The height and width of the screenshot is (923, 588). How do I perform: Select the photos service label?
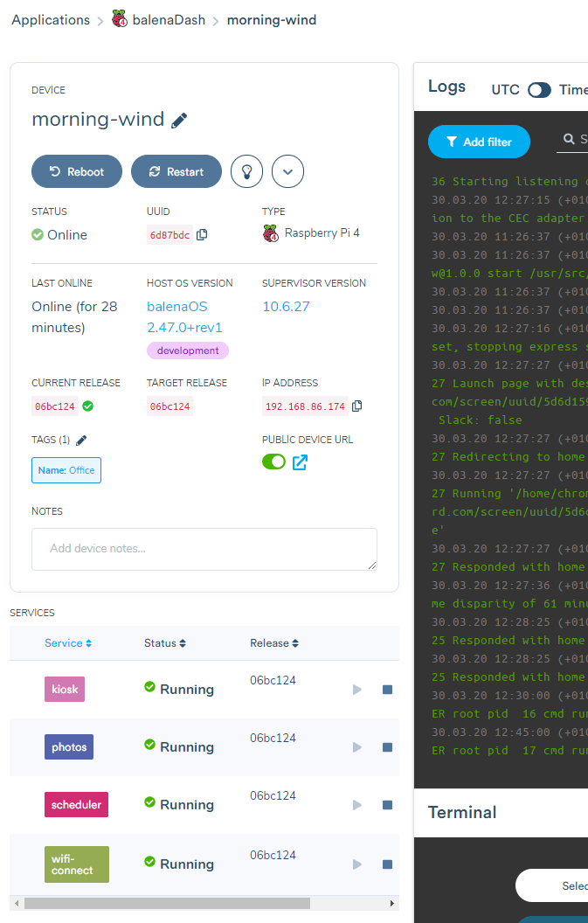coord(69,747)
